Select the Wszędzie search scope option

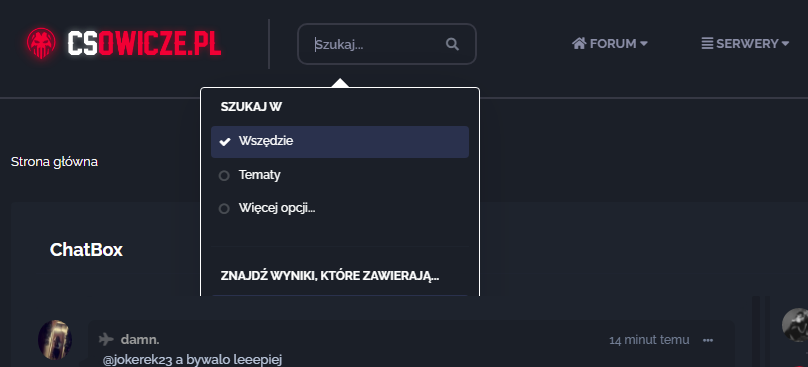(x=340, y=142)
